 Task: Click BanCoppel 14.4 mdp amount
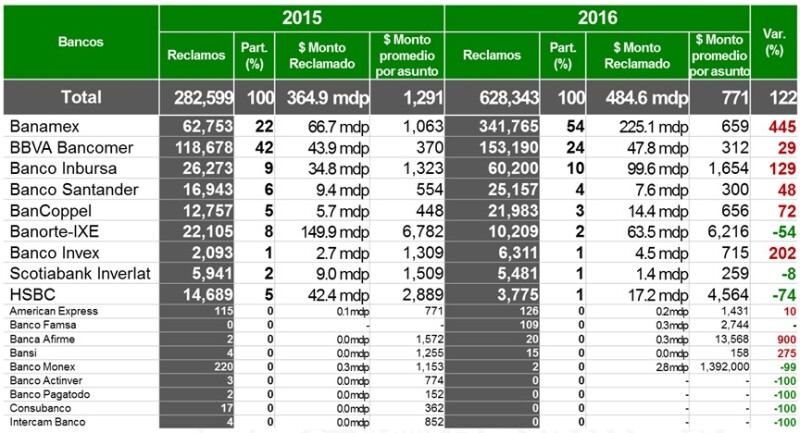[658, 211]
